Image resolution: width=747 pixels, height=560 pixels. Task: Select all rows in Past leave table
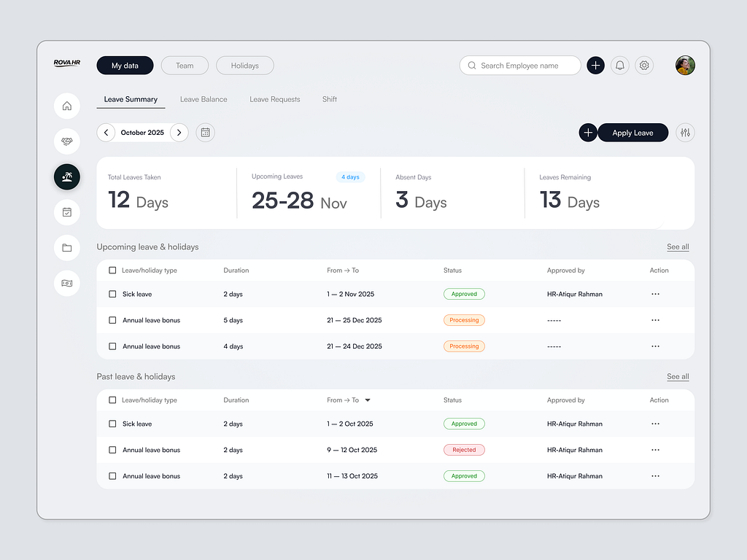112,400
